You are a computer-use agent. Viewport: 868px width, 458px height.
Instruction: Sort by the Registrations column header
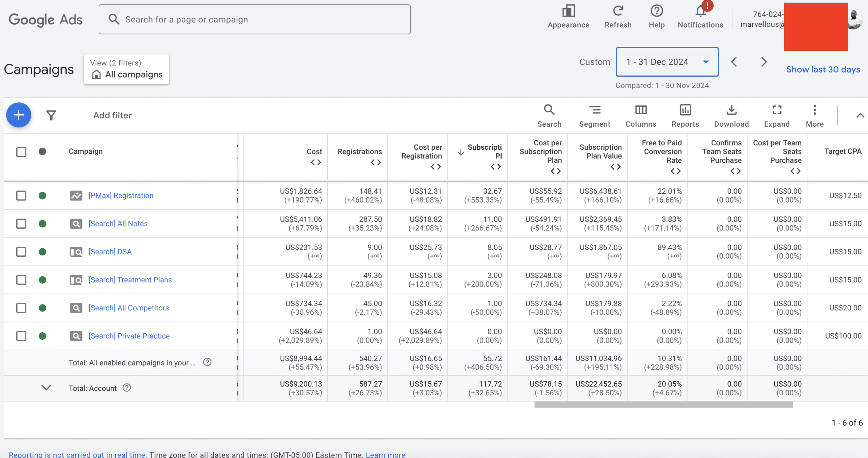click(359, 151)
